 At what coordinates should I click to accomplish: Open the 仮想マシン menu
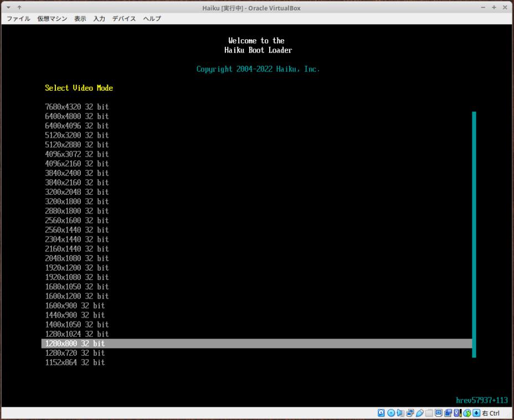click(x=52, y=19)
